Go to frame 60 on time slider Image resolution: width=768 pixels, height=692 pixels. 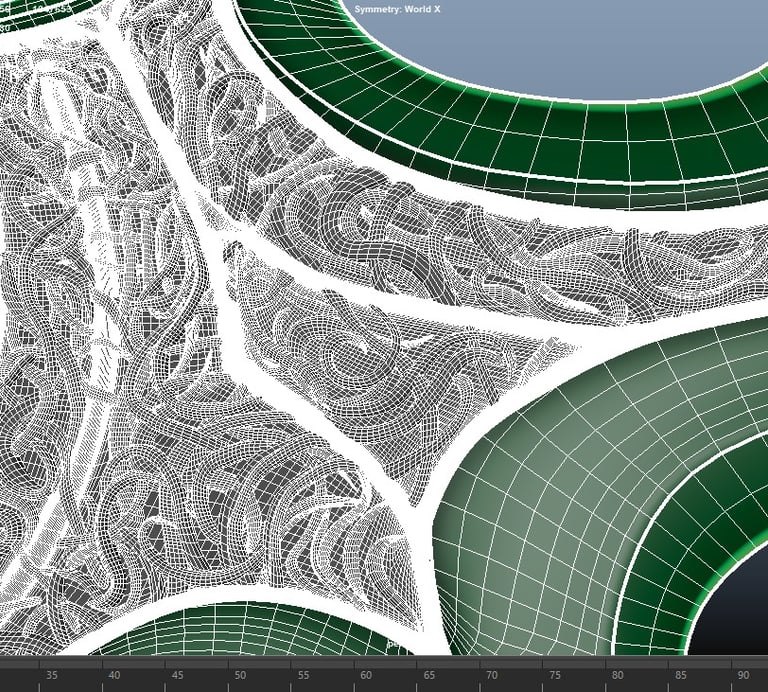point(366,675)
